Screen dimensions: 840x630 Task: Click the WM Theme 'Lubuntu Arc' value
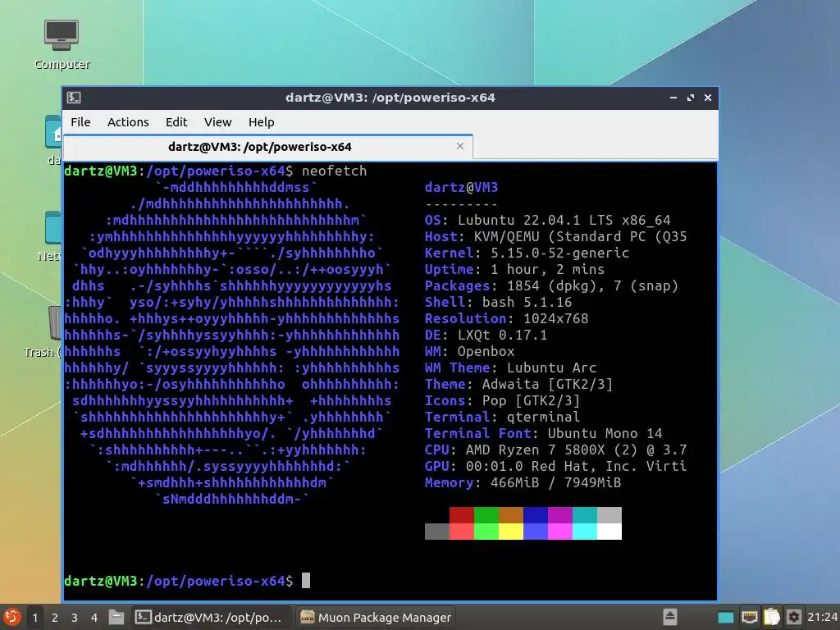552,368
